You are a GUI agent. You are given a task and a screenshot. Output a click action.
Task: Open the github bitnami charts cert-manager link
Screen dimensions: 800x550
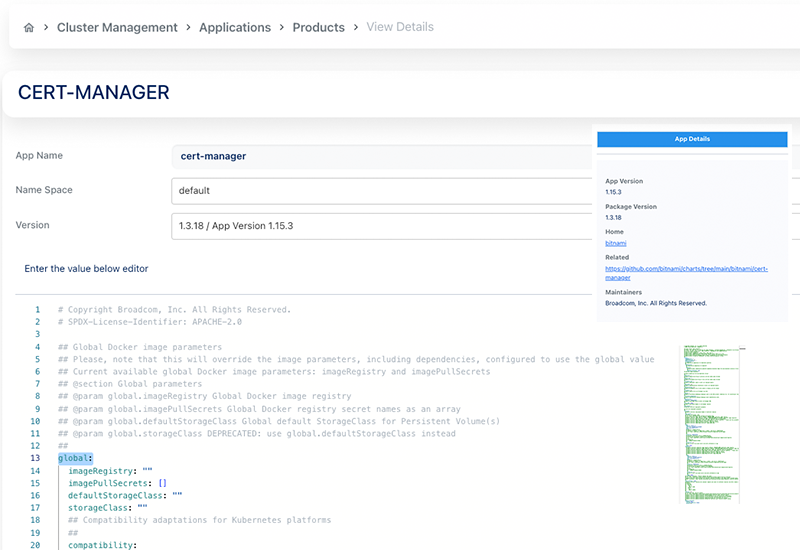(x=686, y=273)
